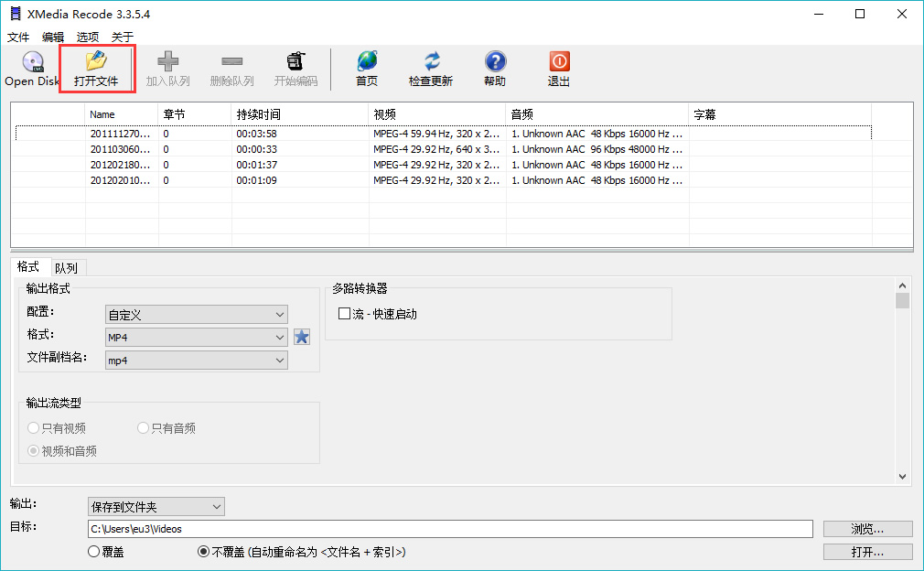Click the 字幕 column header
Screen dimensions: 924x571
pyautogui.click(x=780, y=114)
